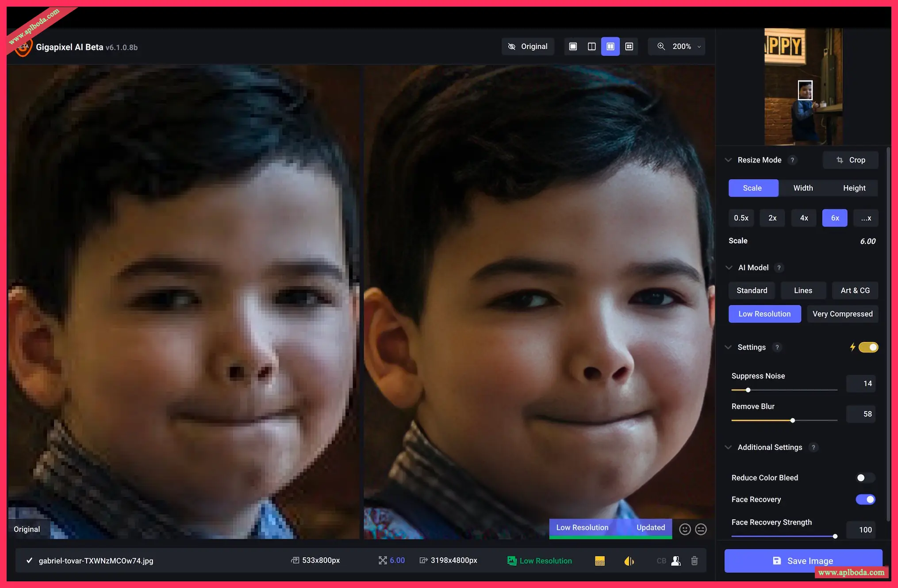Click the neutral face feedback icon

click(701, 529)
